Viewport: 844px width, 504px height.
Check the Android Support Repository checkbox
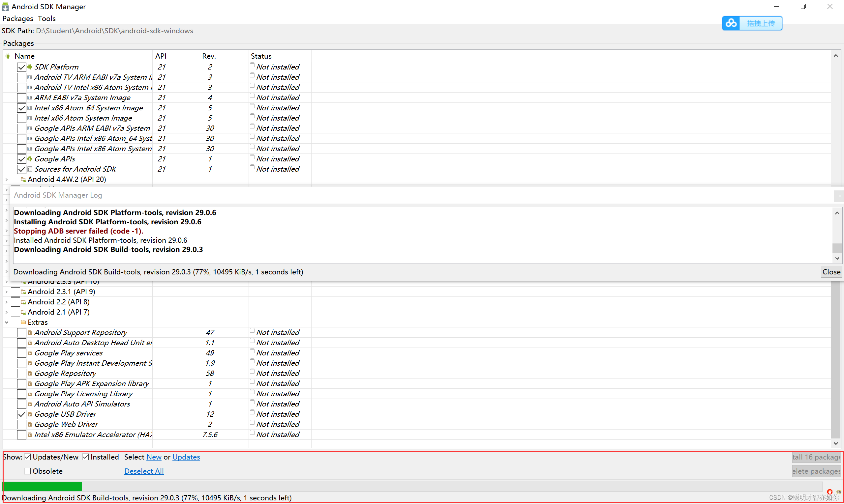(x=22, y=333)
